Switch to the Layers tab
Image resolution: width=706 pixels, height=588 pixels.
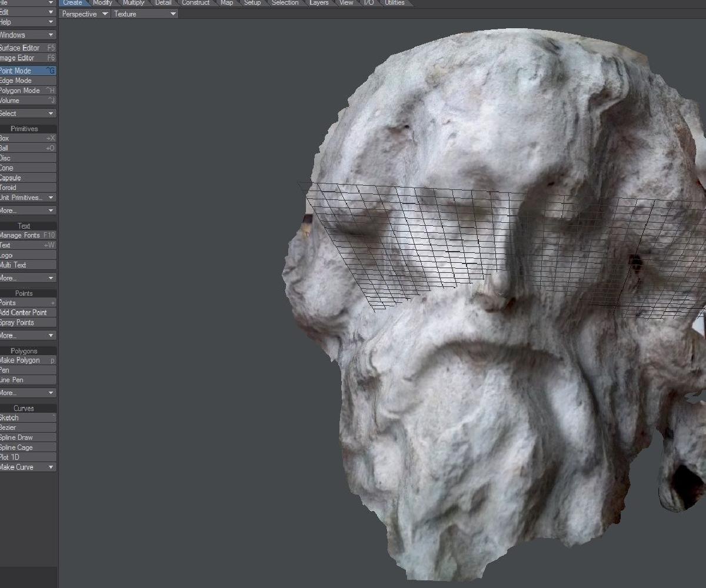(x=319, y=3)
